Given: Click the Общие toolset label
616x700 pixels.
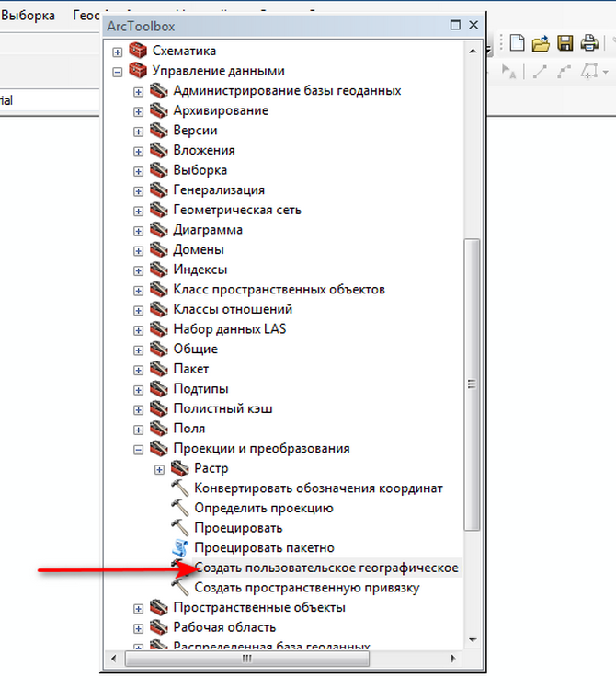Looking at the screenshot, I should tap(196, 350).
